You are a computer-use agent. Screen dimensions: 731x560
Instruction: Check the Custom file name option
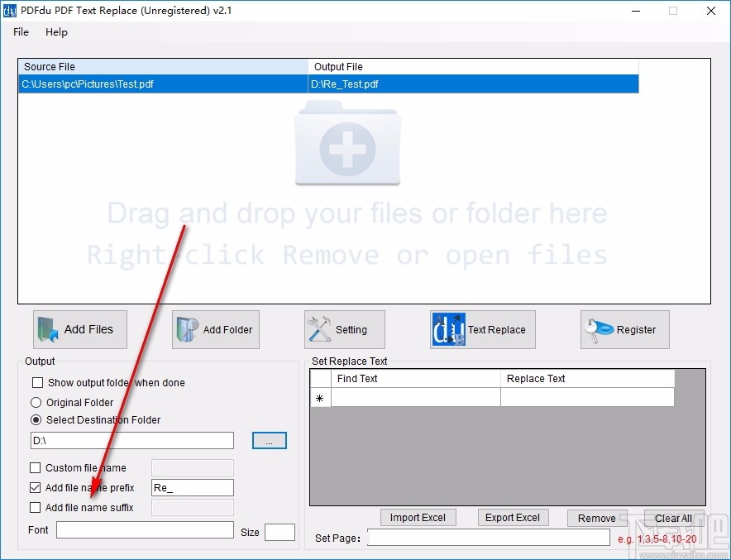click(36, 467)
